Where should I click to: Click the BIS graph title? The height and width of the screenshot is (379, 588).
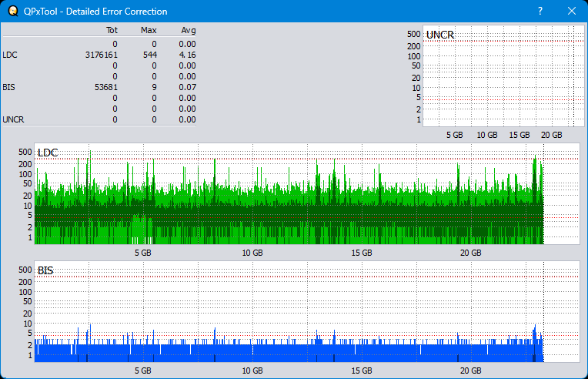tap(45, 270)
